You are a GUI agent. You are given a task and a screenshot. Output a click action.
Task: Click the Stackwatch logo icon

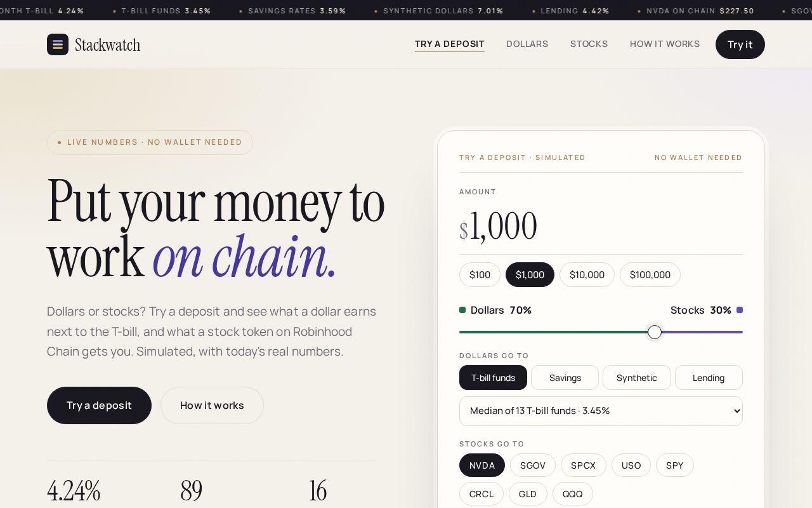pyautogui.click(x=58, y=44)
